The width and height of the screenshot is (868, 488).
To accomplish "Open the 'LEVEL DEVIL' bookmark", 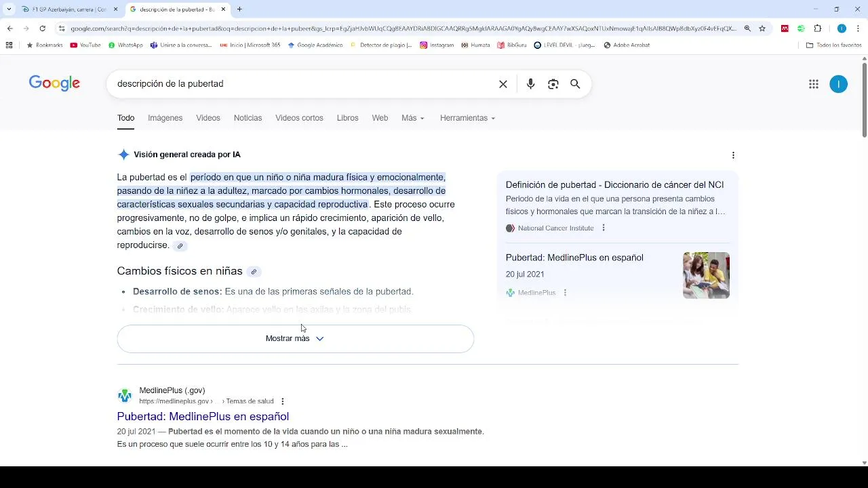I will coord(565,45).
